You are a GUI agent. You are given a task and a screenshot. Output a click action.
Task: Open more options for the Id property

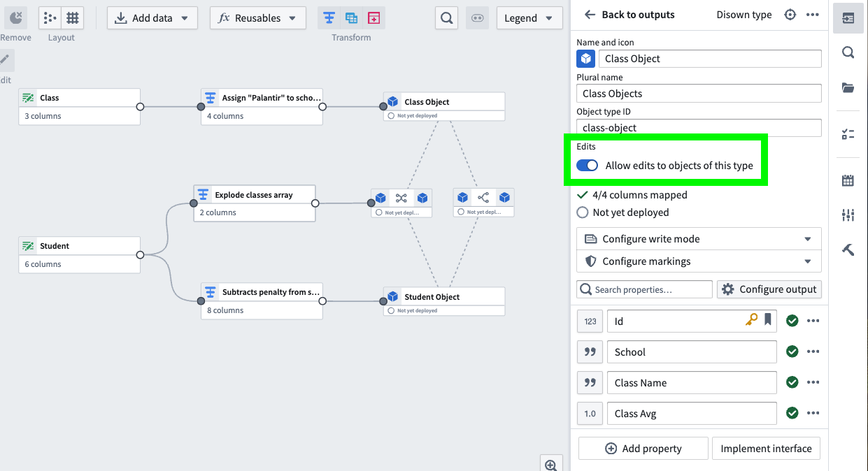click(x=813, y=321)
